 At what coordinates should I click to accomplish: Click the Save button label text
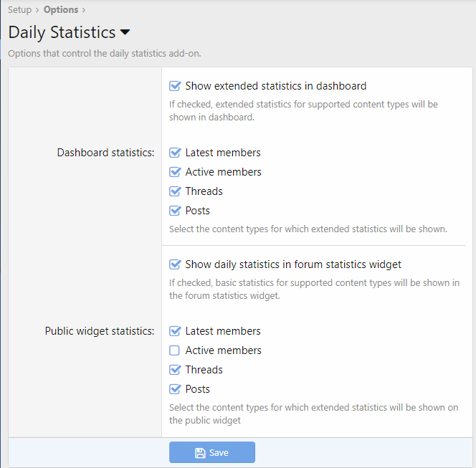[219, 453]
